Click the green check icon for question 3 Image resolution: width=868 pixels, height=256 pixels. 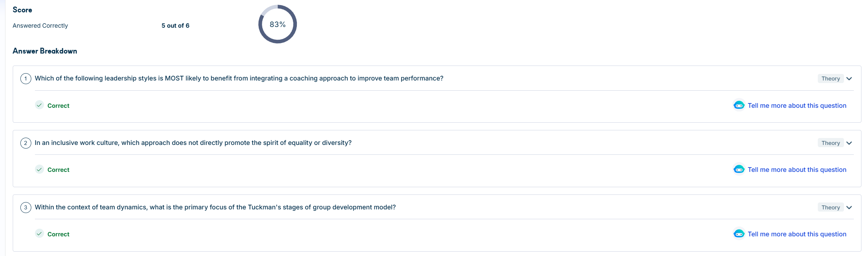(39, 234)
